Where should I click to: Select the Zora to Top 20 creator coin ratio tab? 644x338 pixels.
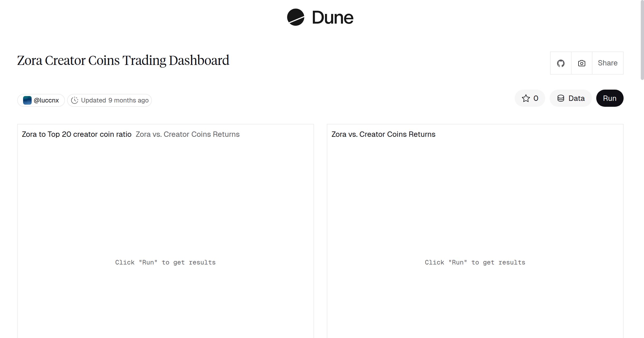click(76, 134)
